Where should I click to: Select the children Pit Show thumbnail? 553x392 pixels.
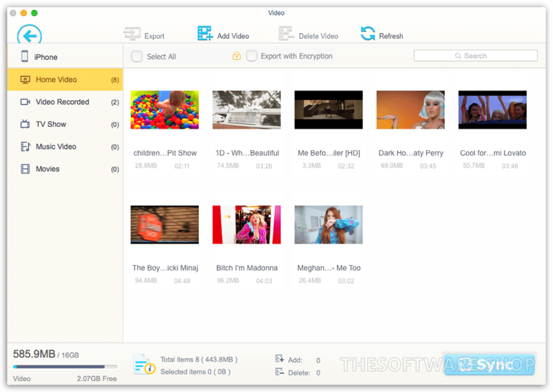click(165, 110)
